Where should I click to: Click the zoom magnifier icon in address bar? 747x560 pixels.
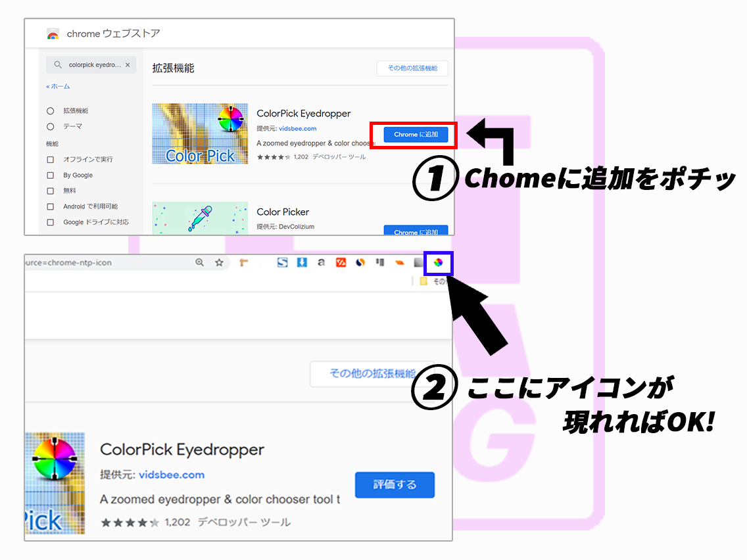click(200, 262)
